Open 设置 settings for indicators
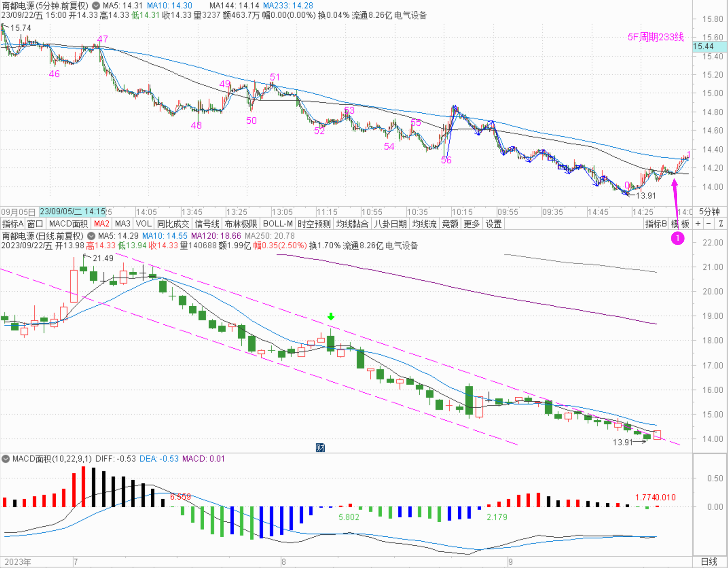This screenshot has height=568, width=728. click(x=493, y=224)
